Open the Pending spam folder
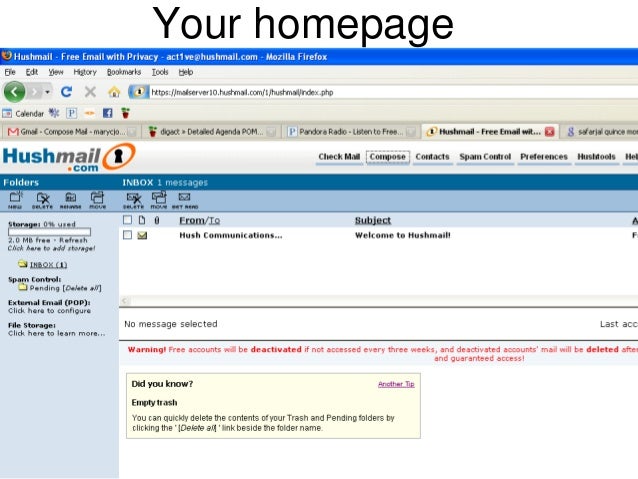The image size is (638, 479). (x=44, y=288)
